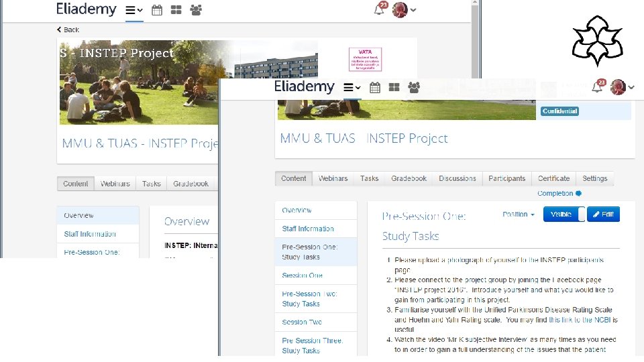Open the calendar icon in back window

coord(157,10)
